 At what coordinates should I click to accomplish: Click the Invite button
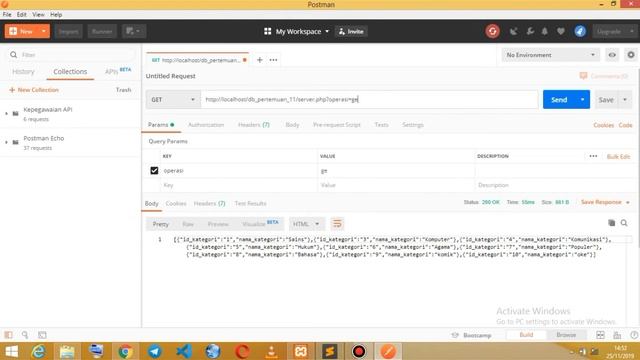point(351,31)
